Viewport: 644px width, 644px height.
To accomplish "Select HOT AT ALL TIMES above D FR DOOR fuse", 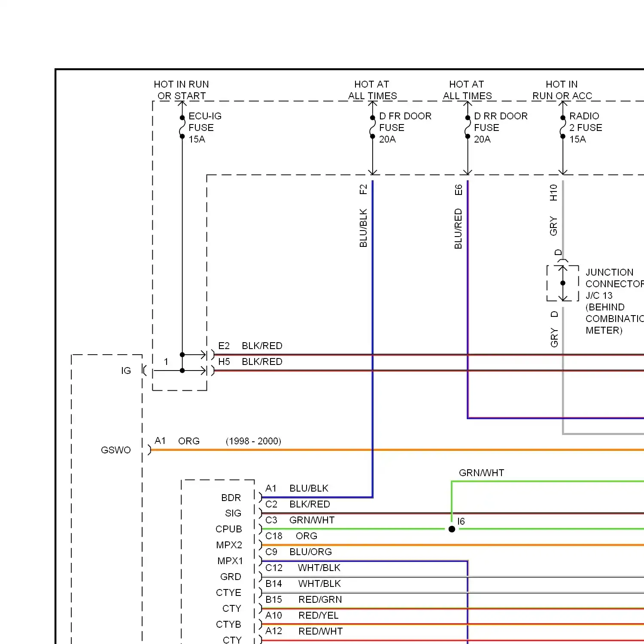I will tap(372, 90).
